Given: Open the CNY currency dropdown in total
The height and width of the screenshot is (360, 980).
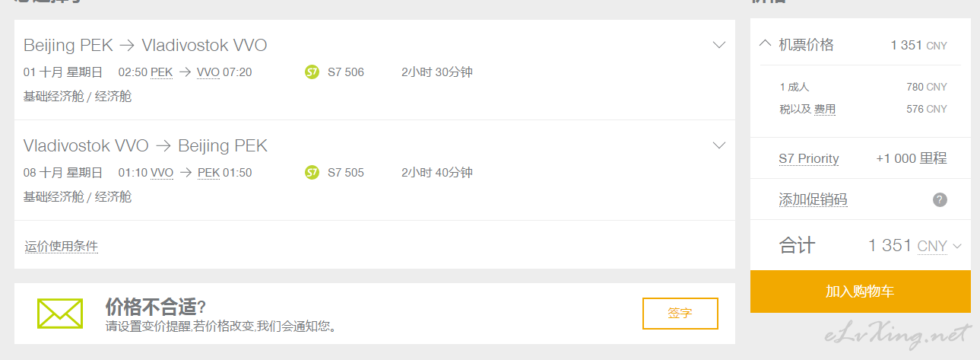Looking at the screenshot, I should pyautogui.click(x=940, y=246).
